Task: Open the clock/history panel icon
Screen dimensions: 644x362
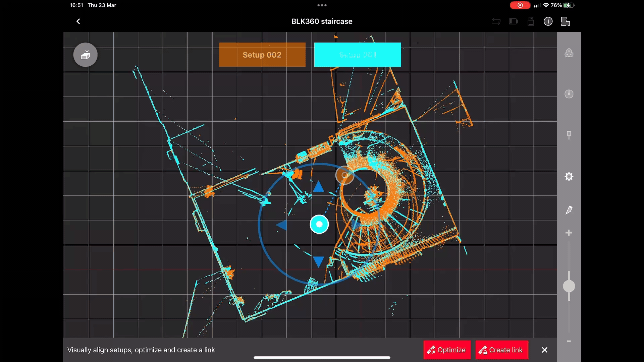Action: pyautogui.click(x=569, y=94)
